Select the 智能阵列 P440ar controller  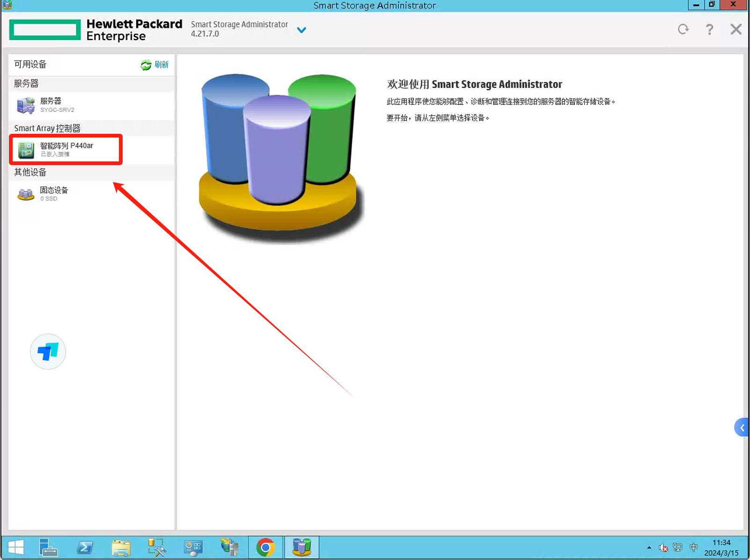[x=66, y=149]
